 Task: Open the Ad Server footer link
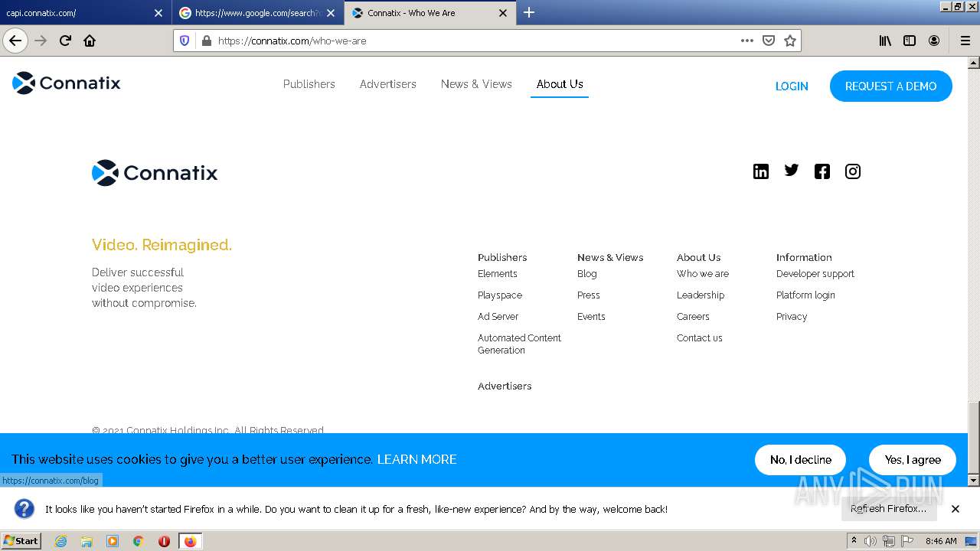tap(498, 317)
